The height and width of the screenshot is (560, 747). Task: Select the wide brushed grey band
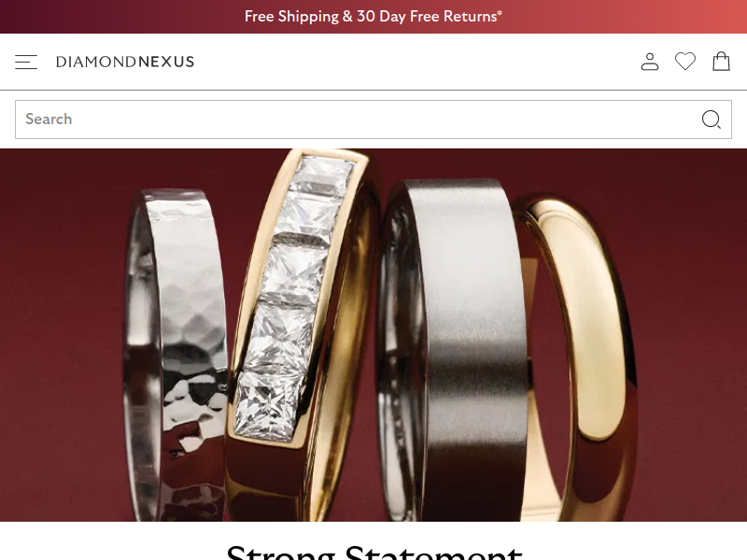453,350
